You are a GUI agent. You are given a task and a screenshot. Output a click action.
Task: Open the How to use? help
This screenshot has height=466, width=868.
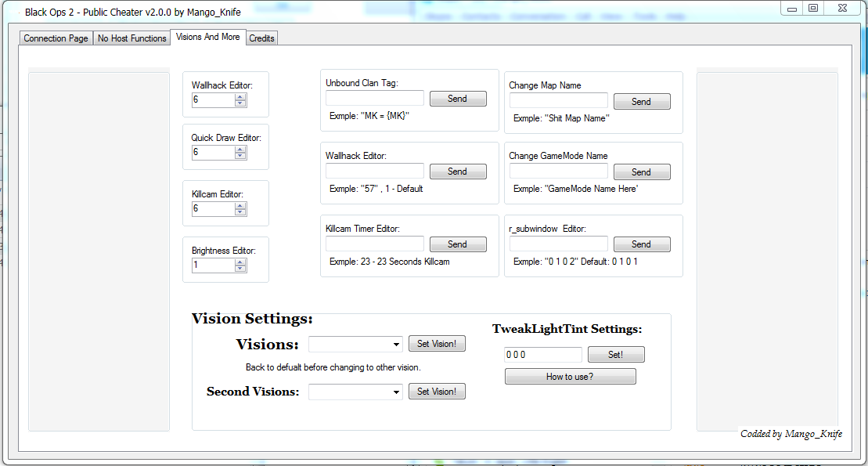click(x=570, y=377)
